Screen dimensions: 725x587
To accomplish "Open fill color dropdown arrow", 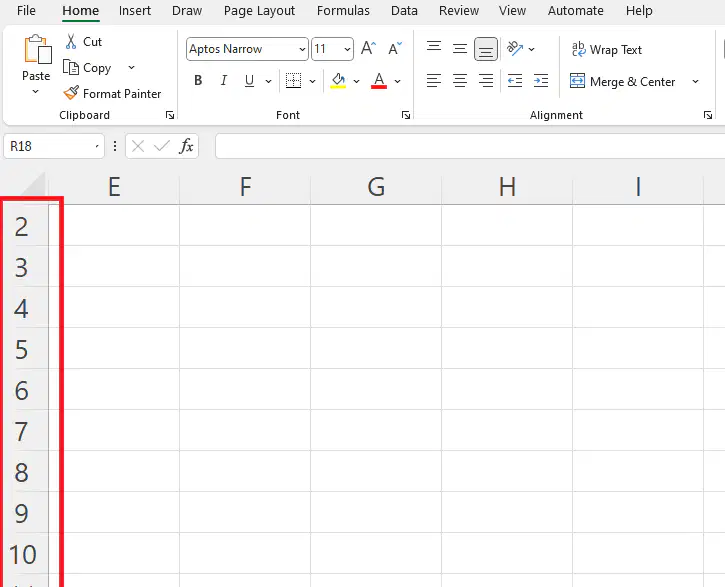I will click(x=356, y=81).
